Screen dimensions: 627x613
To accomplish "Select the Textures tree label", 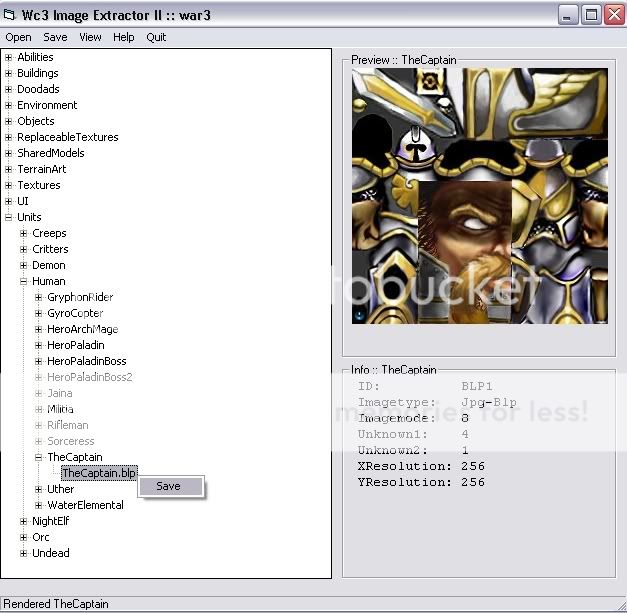I will point(39,185).
